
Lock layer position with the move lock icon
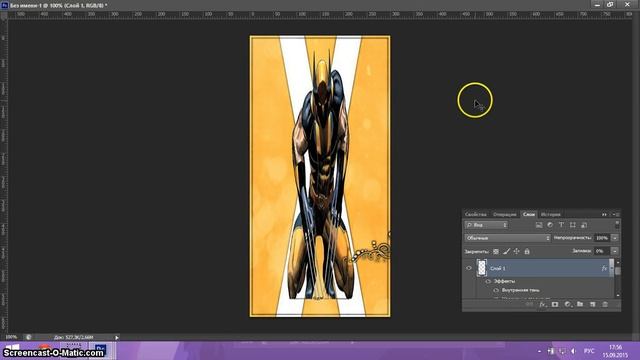coord(517,251)
